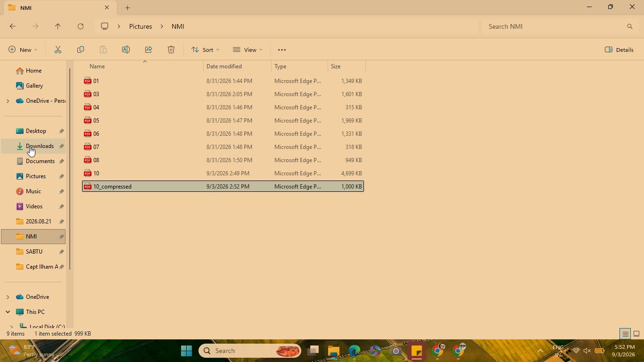Open the View dropdown
644x362 pixels.
248,49
